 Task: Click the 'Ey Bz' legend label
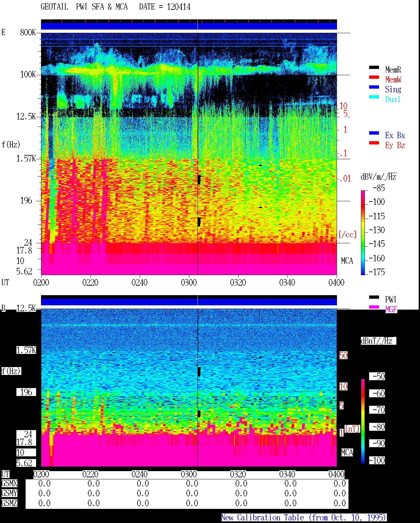(395, 145)
